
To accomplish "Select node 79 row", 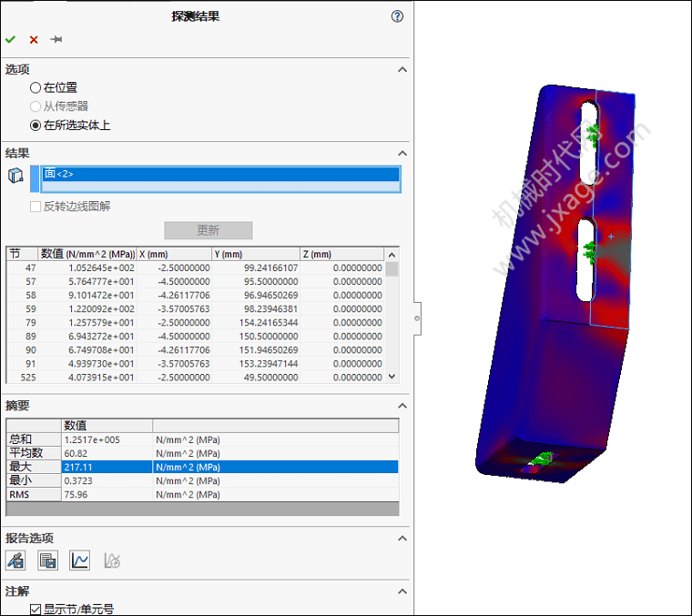I will (x=195, y=323).
